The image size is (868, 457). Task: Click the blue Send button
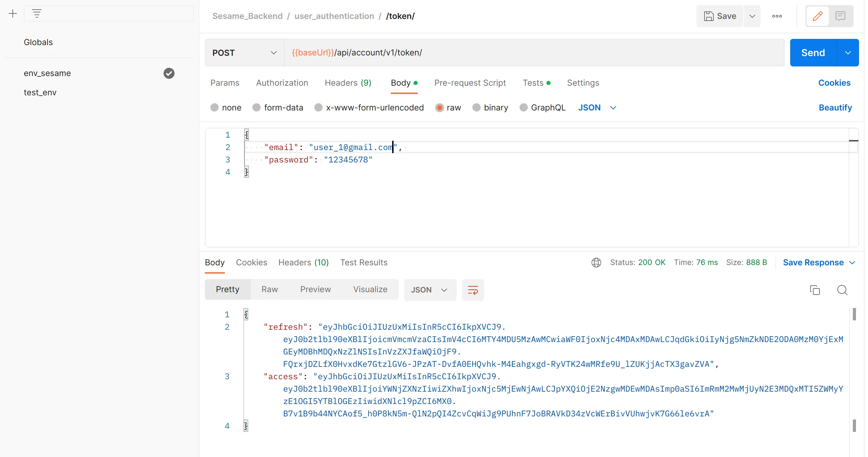point(813,53)
